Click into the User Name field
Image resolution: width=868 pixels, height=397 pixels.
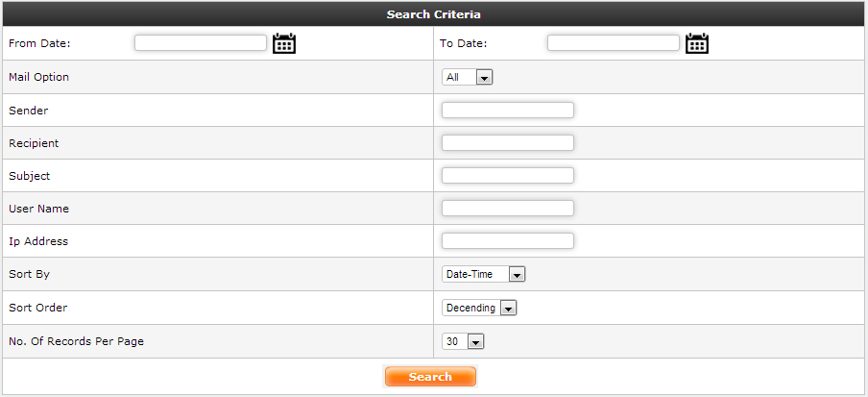click(507, 208)
